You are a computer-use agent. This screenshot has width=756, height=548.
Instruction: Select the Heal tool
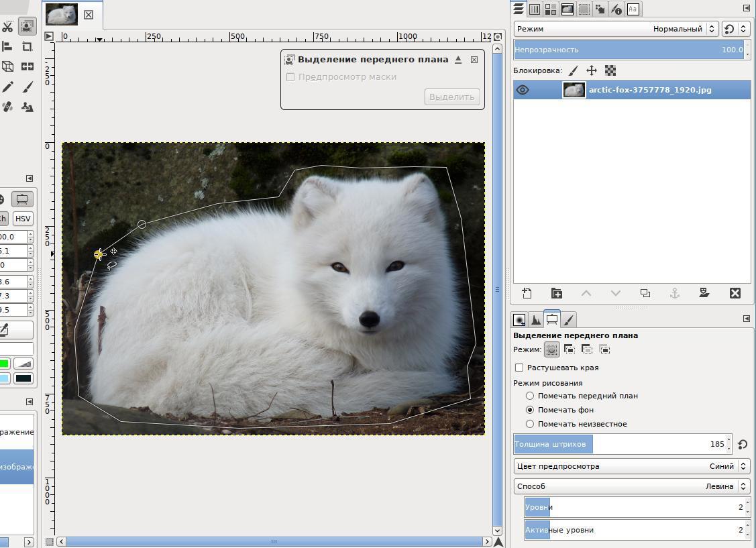coord(7,107)
